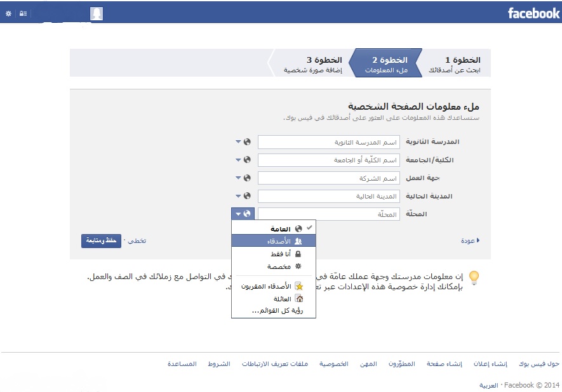Open المطوّرون developers footer link
562x392 pixels.
[402, 363]
